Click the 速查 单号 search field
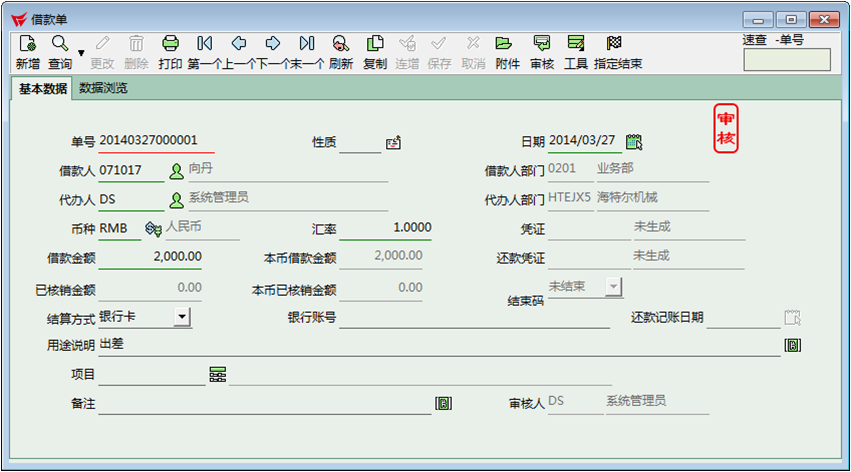The image size is (851, 472). [786, 60]
